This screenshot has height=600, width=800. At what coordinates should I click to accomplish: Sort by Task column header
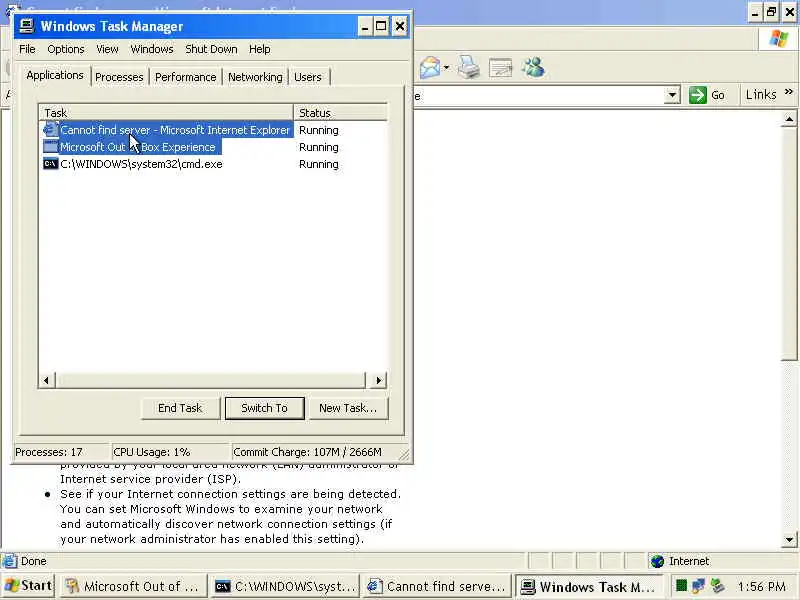click(x=166, y=113)
